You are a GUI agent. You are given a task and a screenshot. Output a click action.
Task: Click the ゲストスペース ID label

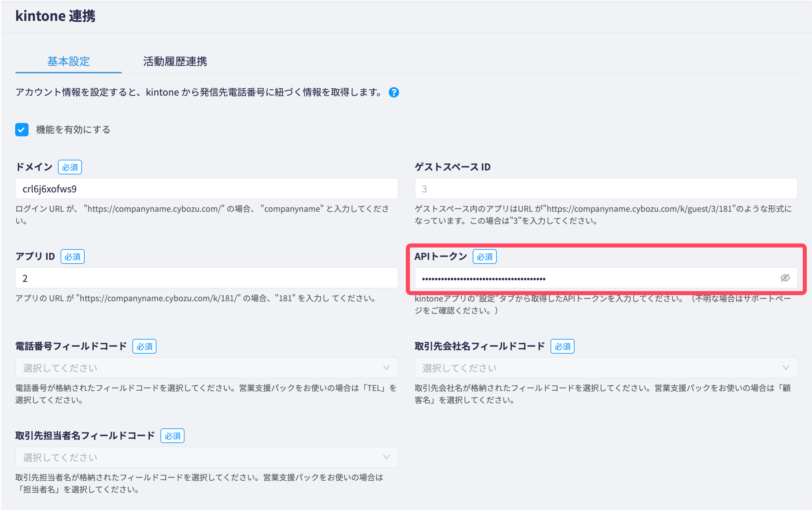coord(452,167)
